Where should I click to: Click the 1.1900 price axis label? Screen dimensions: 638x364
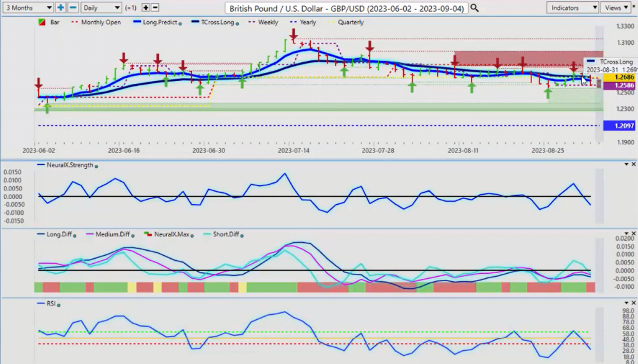624,142
